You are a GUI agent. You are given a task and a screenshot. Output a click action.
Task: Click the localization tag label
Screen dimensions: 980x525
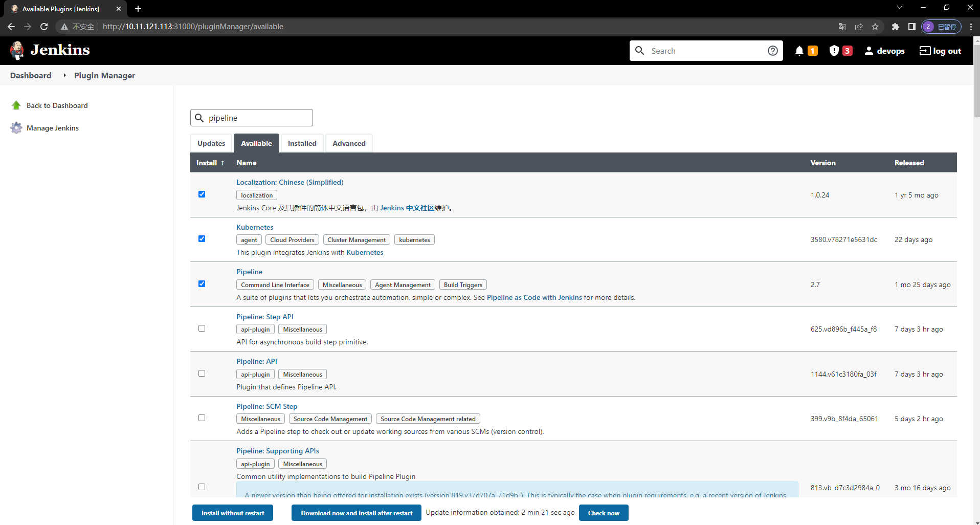tap(257, 195)
